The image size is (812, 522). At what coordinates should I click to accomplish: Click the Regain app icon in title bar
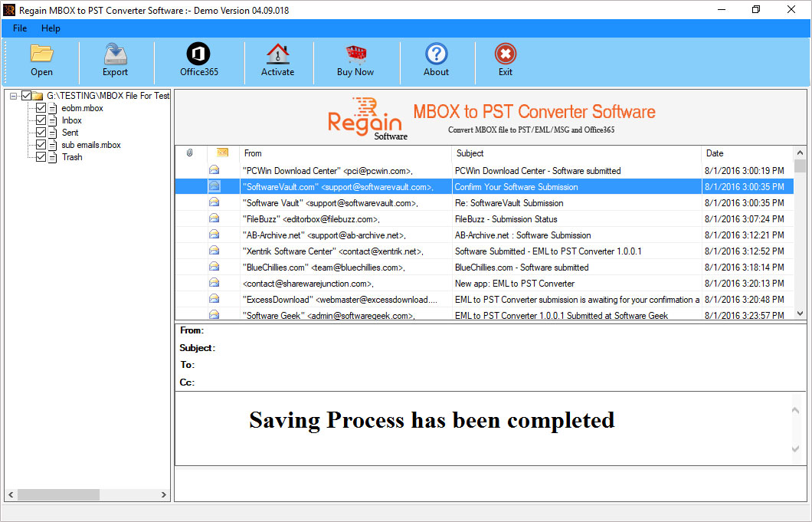click(9, 10)
